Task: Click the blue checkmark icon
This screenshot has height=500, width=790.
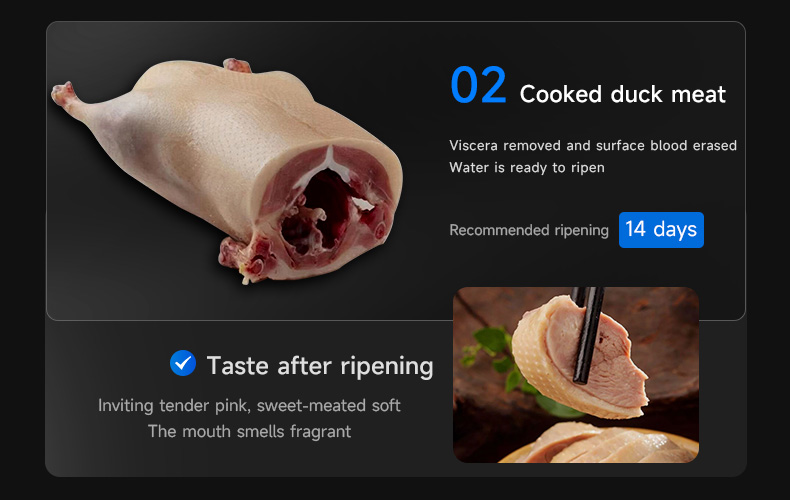Action: 183,363
